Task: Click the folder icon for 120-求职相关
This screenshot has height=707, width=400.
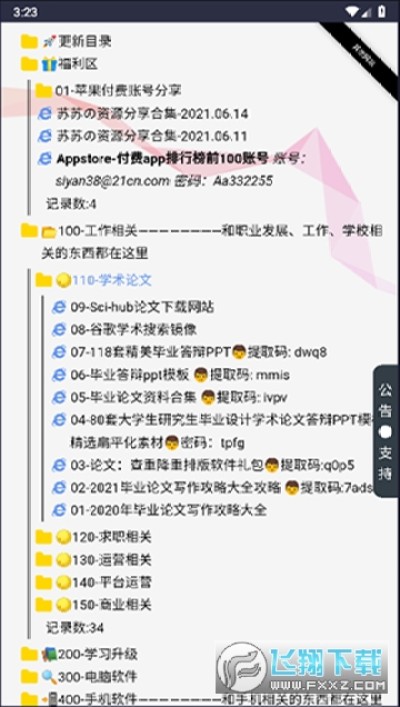Action: (44, 537)
